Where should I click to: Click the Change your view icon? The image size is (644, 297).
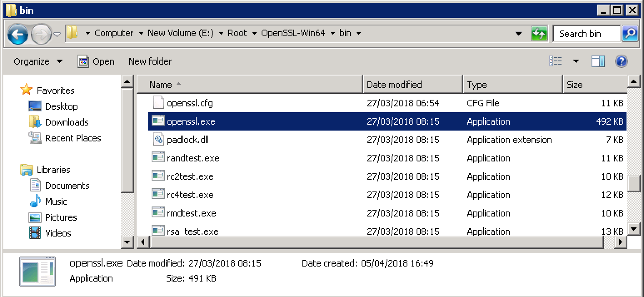pyautogui.click(x=556, y=61)
